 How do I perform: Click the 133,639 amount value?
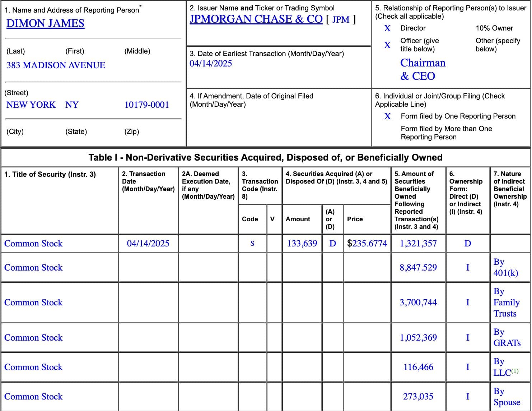click(302, 244)
